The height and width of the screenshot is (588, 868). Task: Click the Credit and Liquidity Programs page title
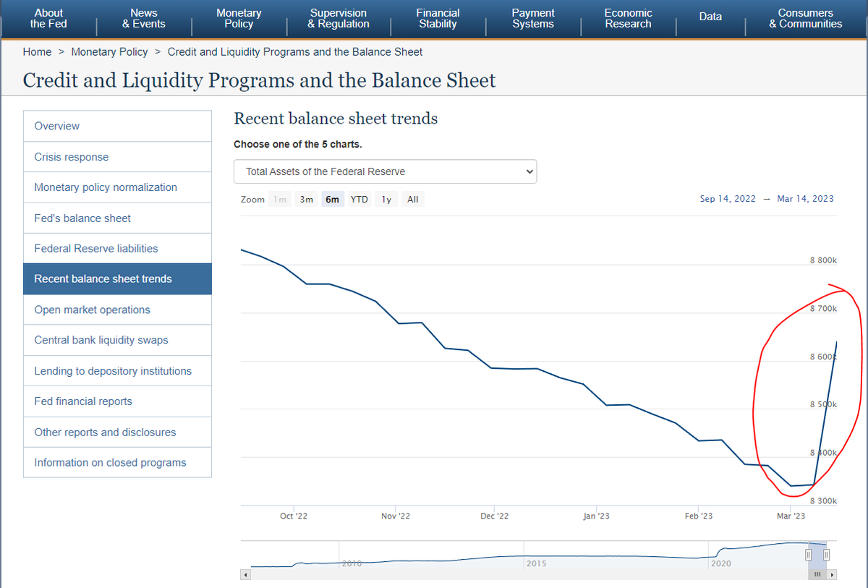[259, 80]
